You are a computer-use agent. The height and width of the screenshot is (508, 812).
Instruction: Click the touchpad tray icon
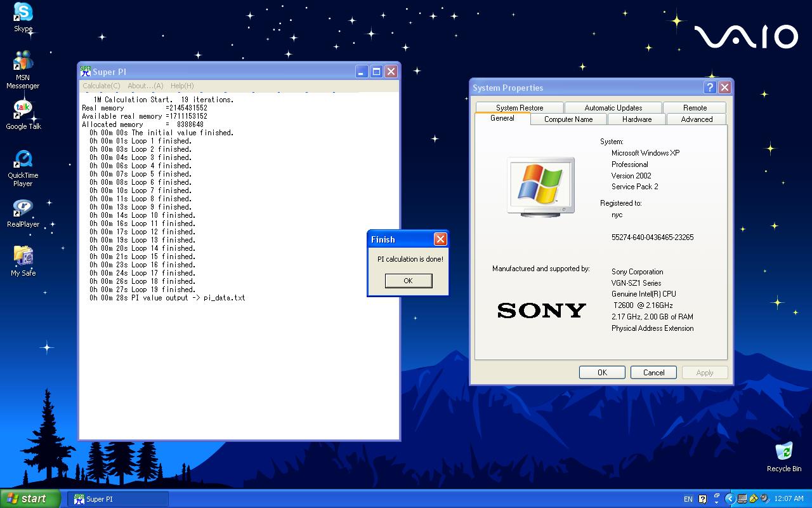tap(742, 499)
